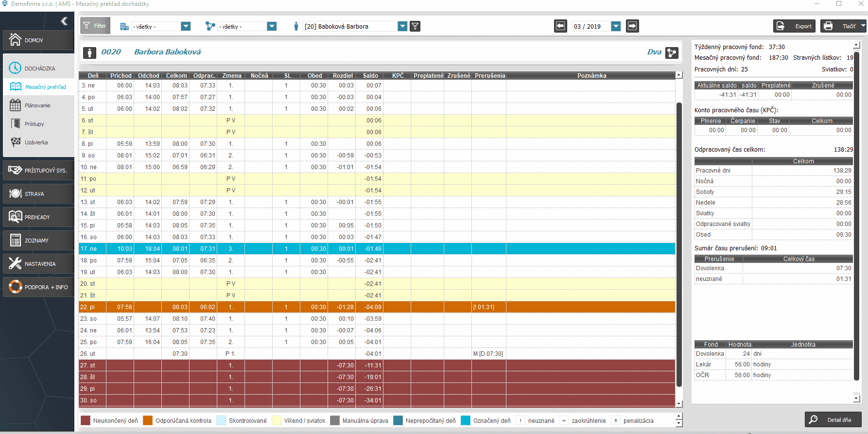Click the Čerpanie header in KPČ table
The image size is (868, 434).
pyautogui.click(x=743, y=121)
